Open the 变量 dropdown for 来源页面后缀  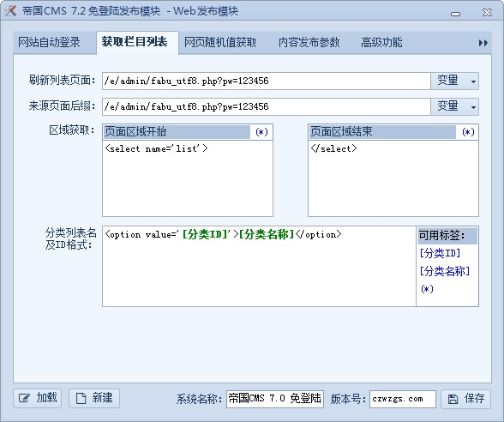click(454, 106)
